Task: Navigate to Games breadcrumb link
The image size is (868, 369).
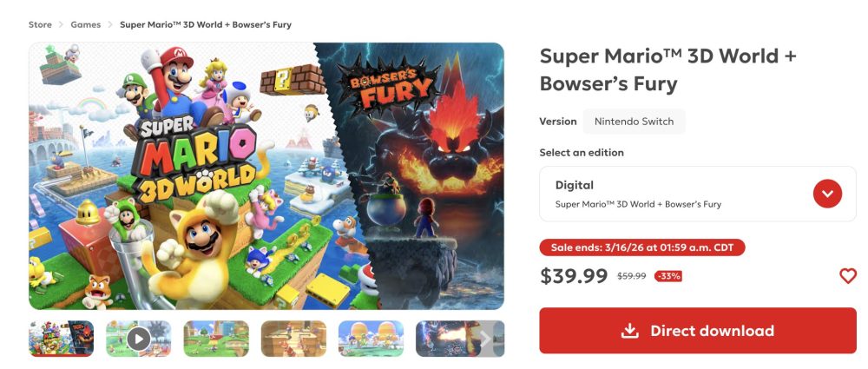Action: tap(85, 25)
